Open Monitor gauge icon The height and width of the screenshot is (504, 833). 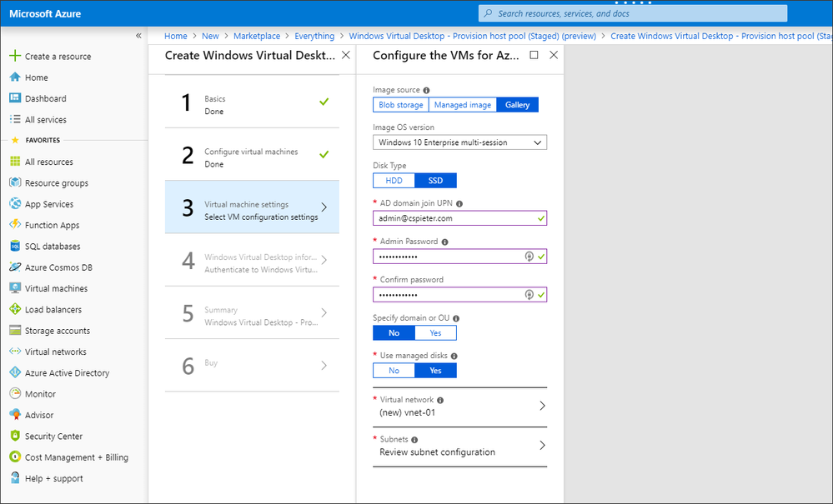[15, 394]
